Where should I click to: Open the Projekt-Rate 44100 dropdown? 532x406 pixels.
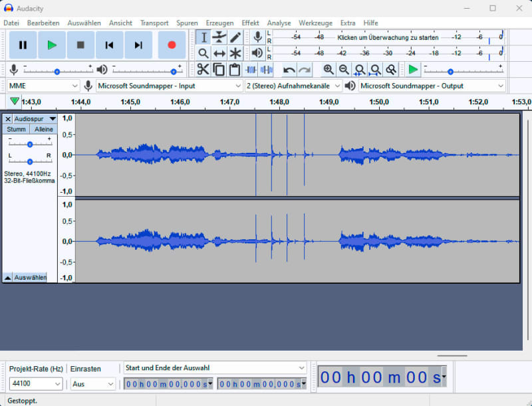click(36, 383)
